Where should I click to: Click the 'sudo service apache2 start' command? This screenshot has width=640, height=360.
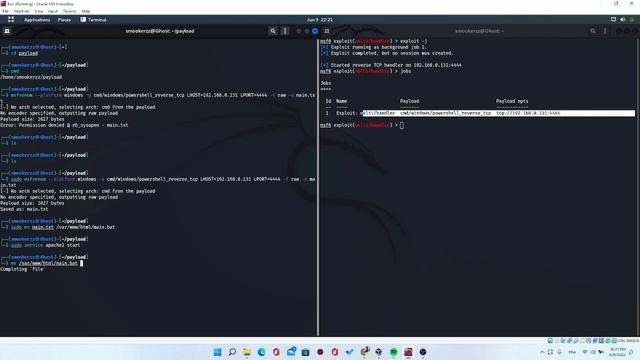pyautogui.click(x=45, y=245)
